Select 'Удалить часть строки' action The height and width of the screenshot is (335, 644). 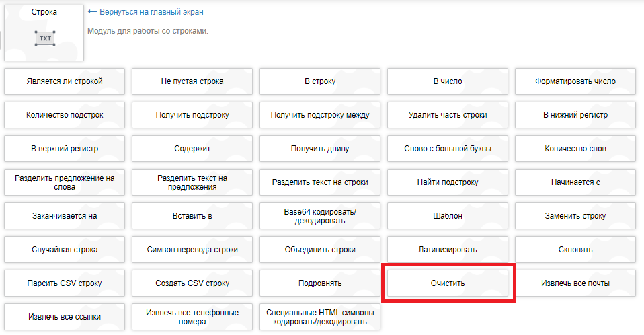pyautogui.click(x=448, y=115)
